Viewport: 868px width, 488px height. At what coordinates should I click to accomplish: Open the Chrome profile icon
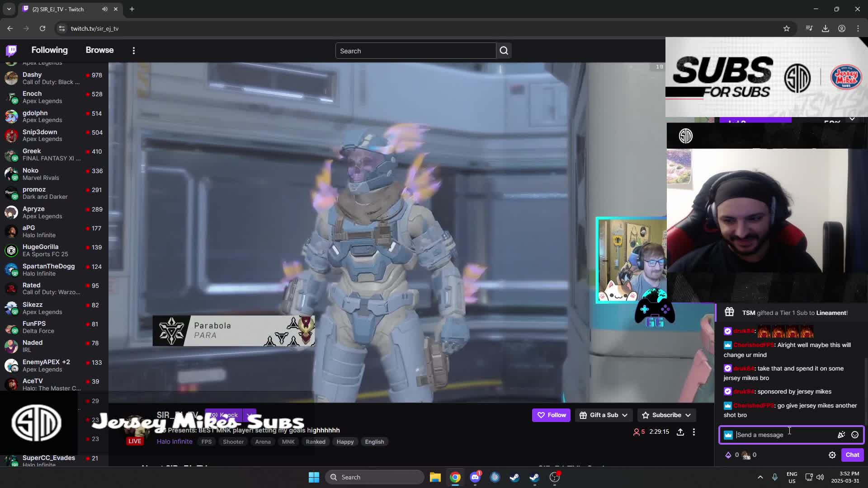[x=842, y=28]
